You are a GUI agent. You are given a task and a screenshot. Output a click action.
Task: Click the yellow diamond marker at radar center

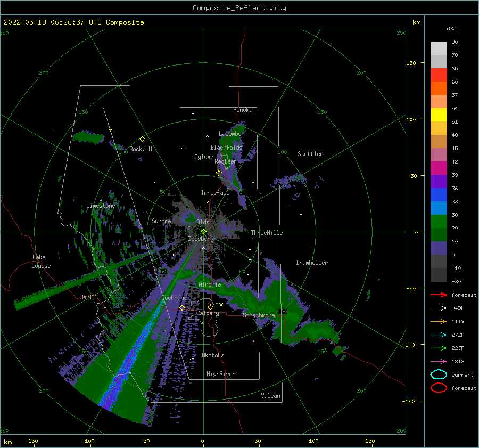pos(203,232)
